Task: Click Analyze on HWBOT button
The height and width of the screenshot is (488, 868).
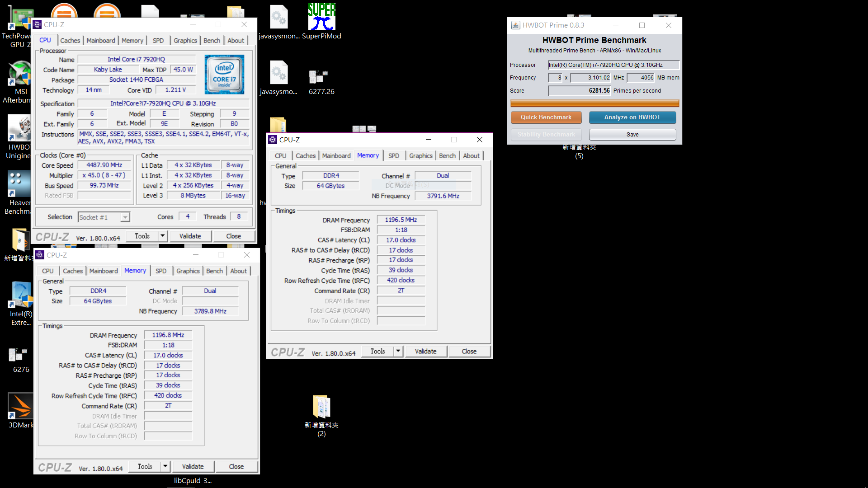Action: coord(632,117)
